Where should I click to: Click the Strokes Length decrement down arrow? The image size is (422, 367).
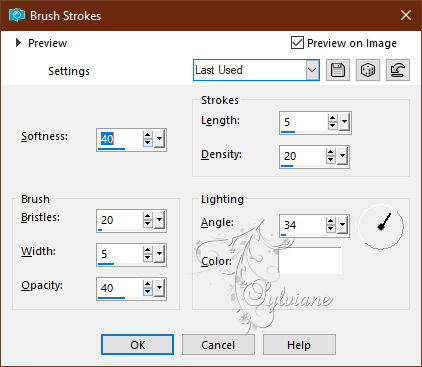coord(332,126)
